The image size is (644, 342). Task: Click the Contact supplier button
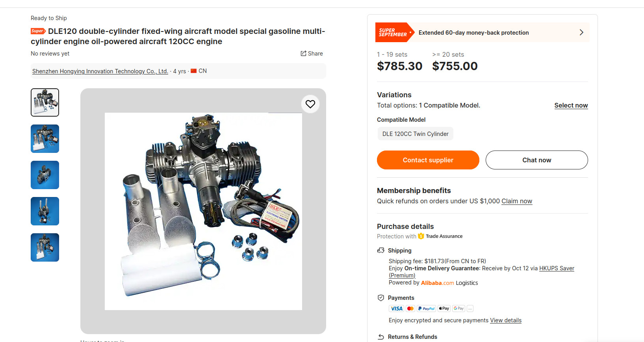(x=428, y=160)
